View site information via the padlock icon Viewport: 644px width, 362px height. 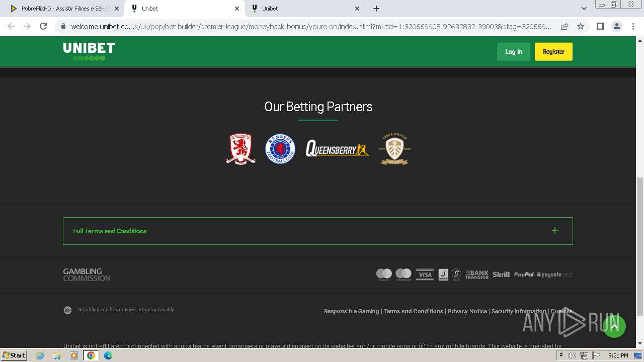(x=63, y=26)
